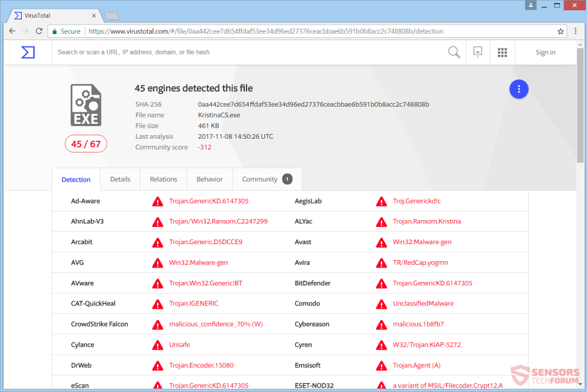This screenshot has height=392, width=587.
Task: Click the Chrome user profile icon
Action: point(530,5)
